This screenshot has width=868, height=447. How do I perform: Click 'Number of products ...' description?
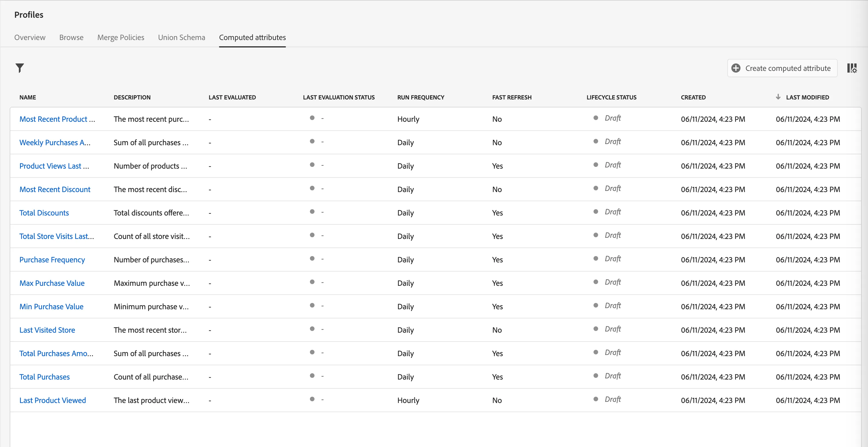(x=150, y=166)
